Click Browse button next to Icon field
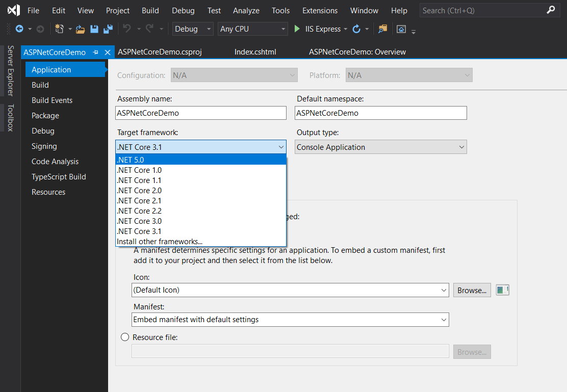 point(472,290)
